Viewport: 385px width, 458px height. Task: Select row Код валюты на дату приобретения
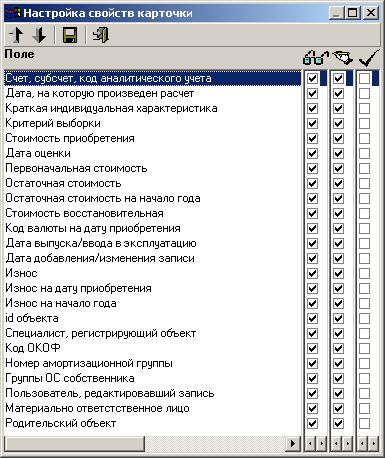[152, 228]
